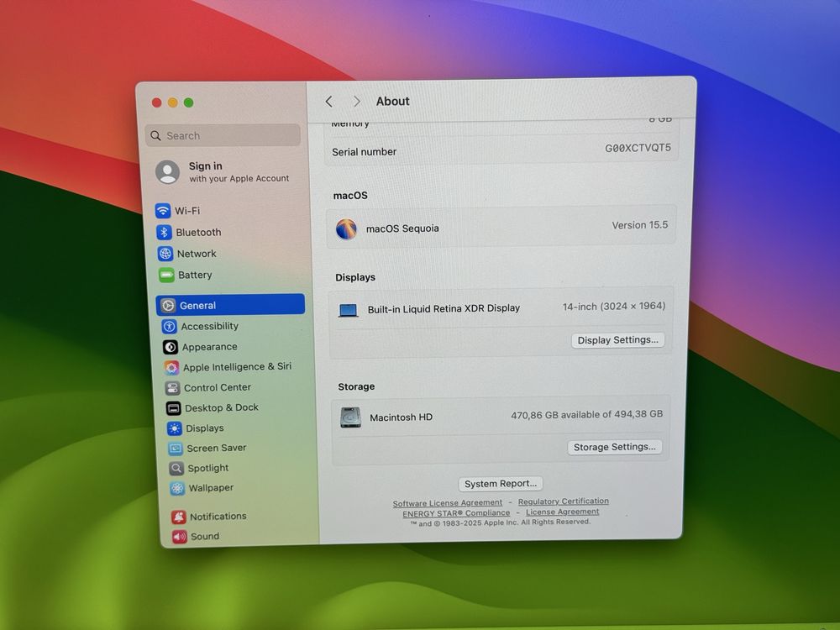Open the ENERGY STAR Compliance link

(x=456, y=513)
